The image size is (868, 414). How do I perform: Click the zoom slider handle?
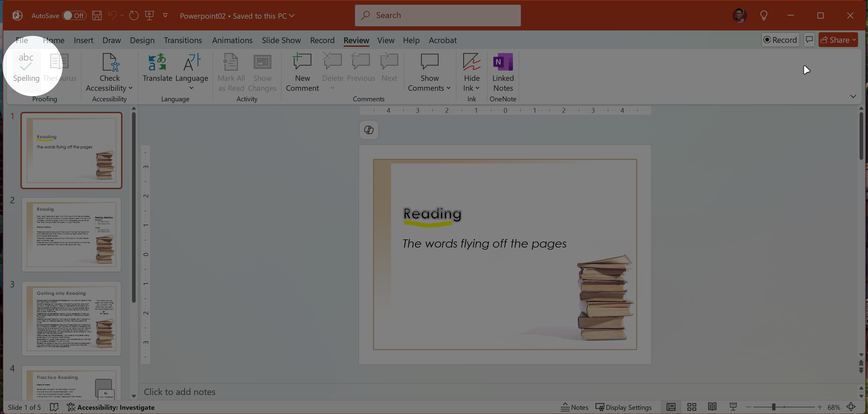pos(774,407)
